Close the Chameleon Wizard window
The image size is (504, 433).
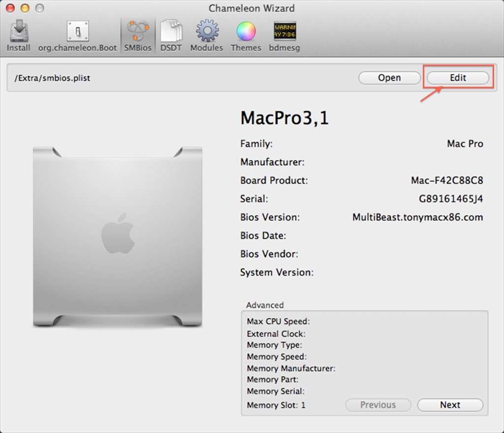point(10,8)
